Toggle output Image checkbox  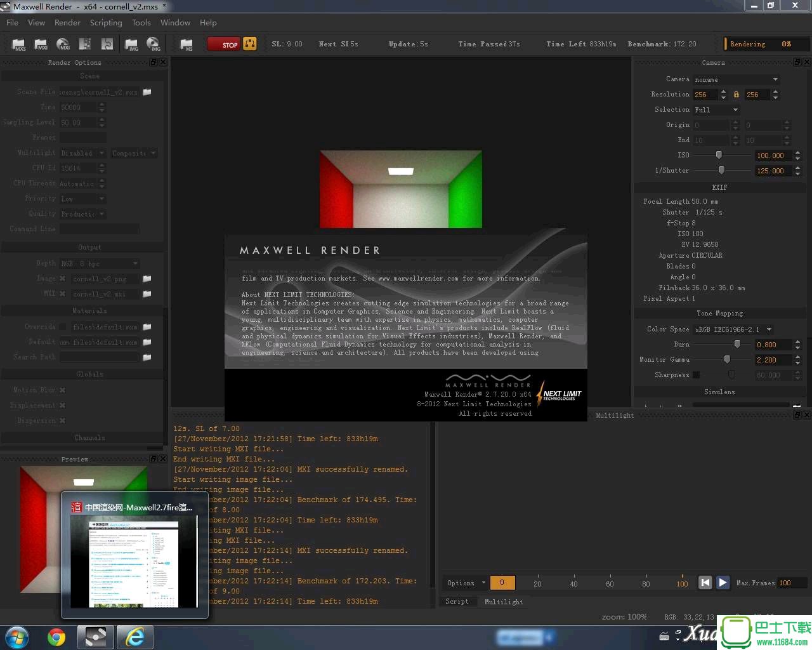point(63,279)
